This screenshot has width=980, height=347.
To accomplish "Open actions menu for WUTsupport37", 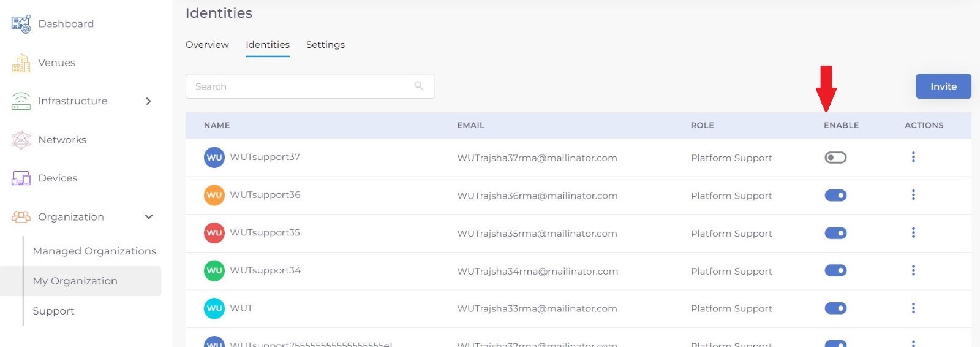I will (913, 158).
